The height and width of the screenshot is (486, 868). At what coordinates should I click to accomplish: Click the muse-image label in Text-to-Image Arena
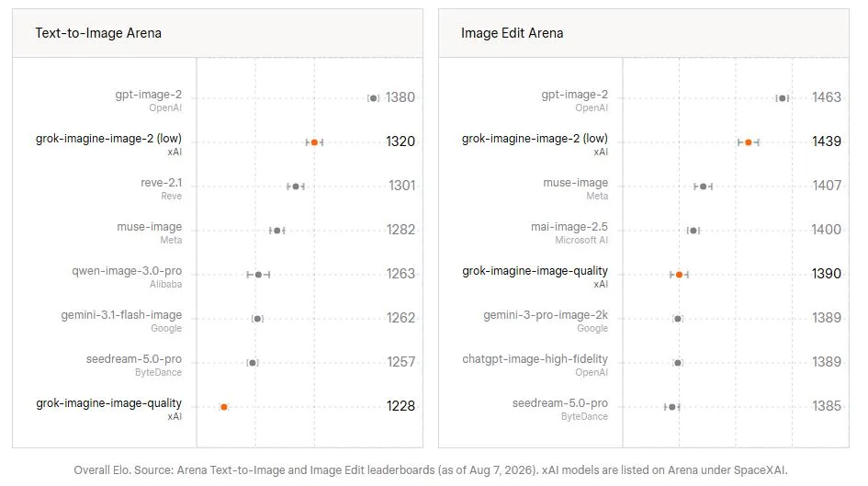tap(150, 227)
